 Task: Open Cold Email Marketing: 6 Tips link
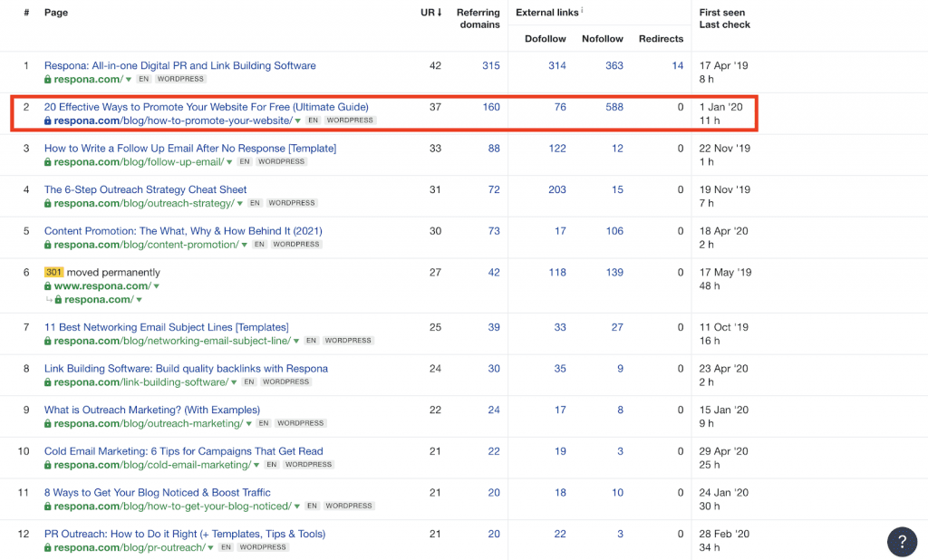click(x=183, y=451)
